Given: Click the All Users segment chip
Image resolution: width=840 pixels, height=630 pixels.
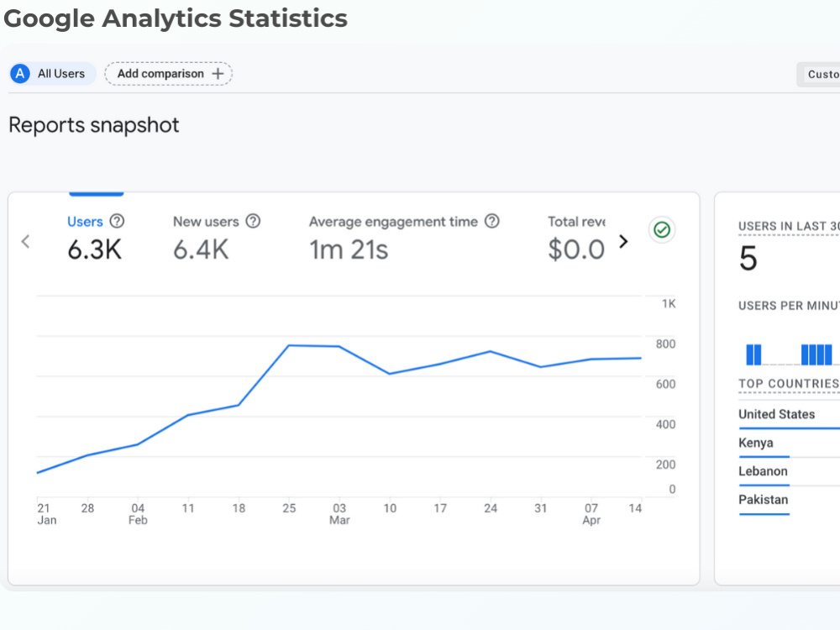Looking at the screenshot, I should pos(52,74).
